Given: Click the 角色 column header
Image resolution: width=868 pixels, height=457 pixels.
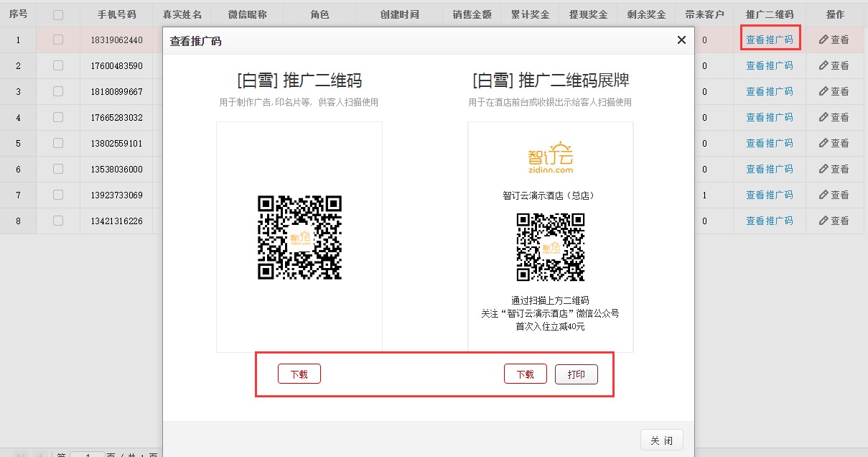Looking at the screenshot, I should pyautogui.click(x=319, y=14).
